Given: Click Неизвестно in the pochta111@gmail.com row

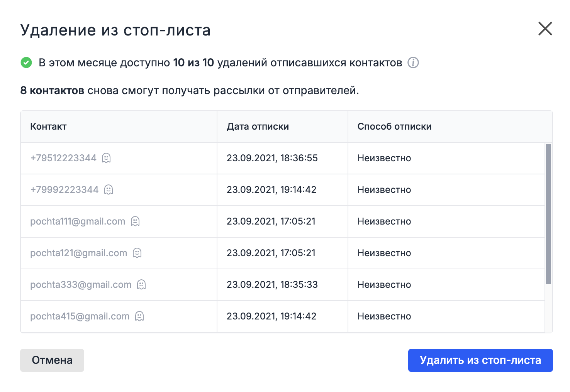Looking at the screenshot, I should (x=384, y=221).
